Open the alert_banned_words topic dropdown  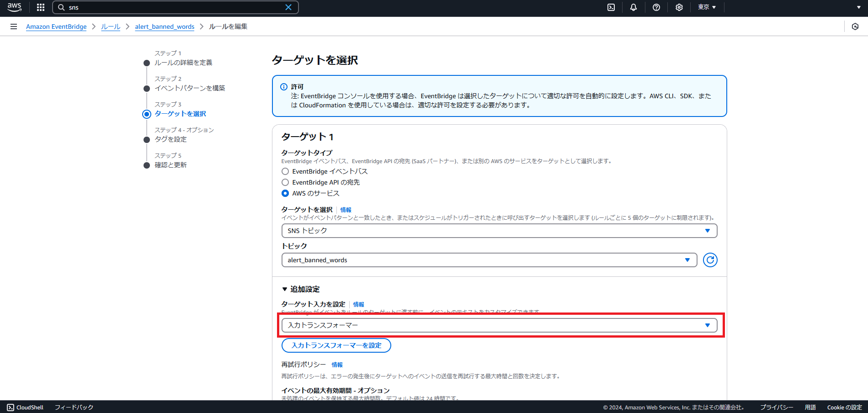pos(489,260)
